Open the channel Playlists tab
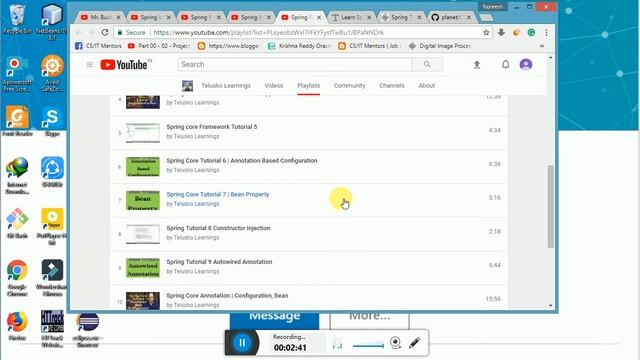 pyautogui.click(x=308, y=86)
